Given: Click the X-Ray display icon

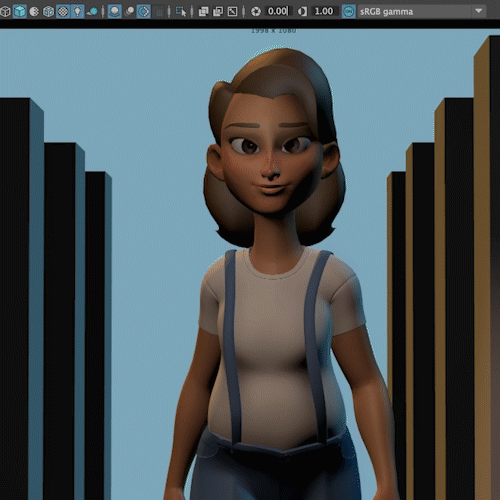Looking at the screenshot, I should click(x=203, y=12).
